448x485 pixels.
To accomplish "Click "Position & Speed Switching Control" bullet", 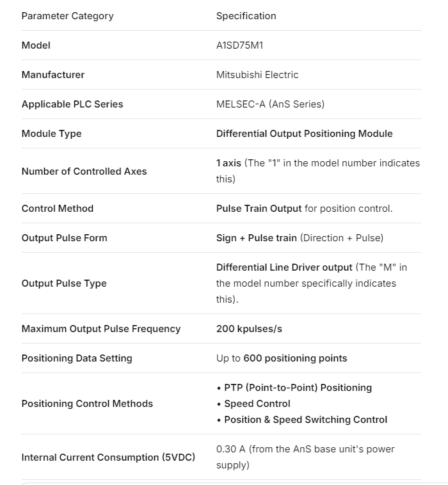I will [x=305, y=420].
